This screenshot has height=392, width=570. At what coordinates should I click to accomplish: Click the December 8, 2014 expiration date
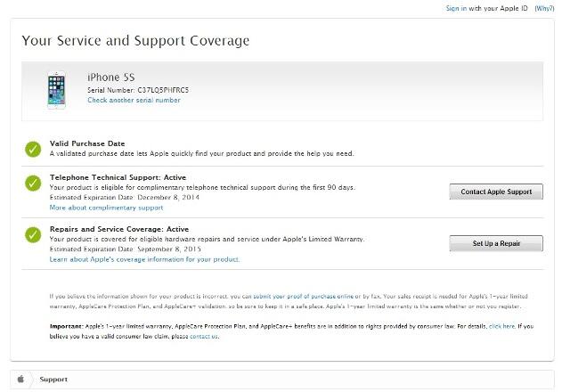(168, 198)
